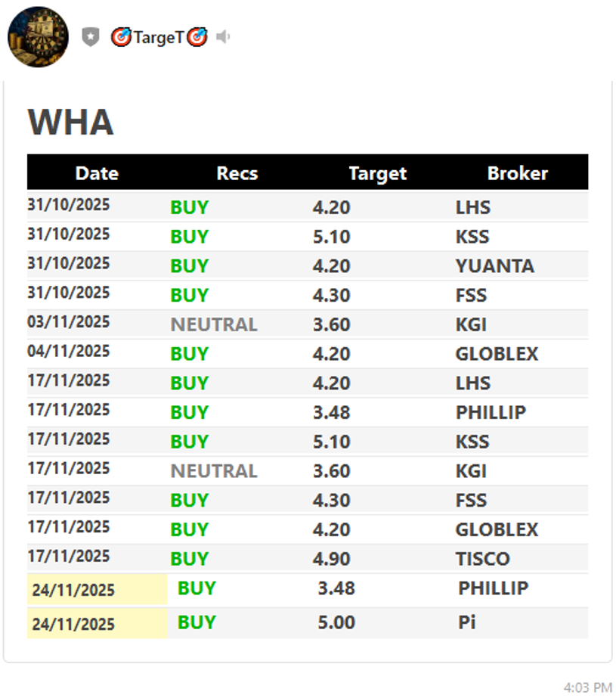The height and width of the screenshot is (698, 616).
Task: Select the Recs column header
Action: click(237, 173)
